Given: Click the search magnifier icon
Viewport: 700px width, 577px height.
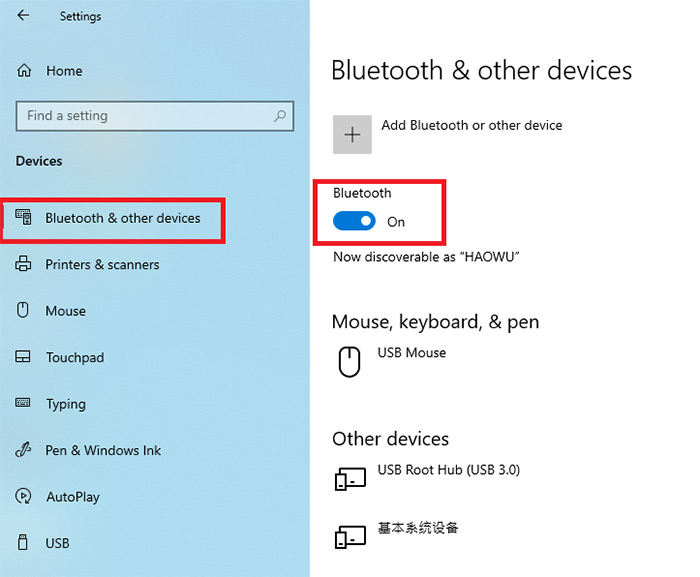Looking at the screenshot, I should (280, 116).
